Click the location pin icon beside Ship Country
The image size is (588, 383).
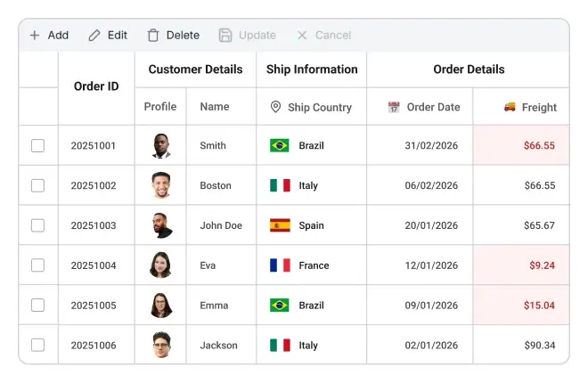point(275,107)
